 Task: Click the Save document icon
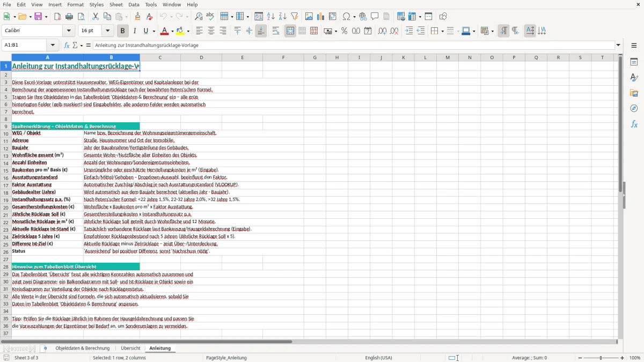coord(38,17)
